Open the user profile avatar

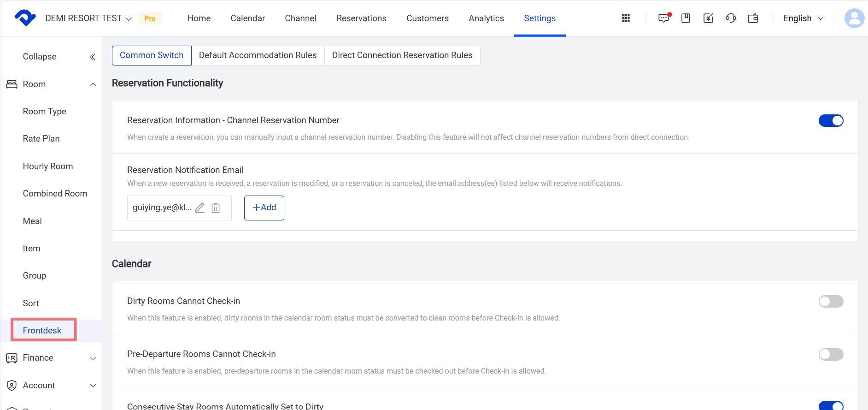coord(854,18)
